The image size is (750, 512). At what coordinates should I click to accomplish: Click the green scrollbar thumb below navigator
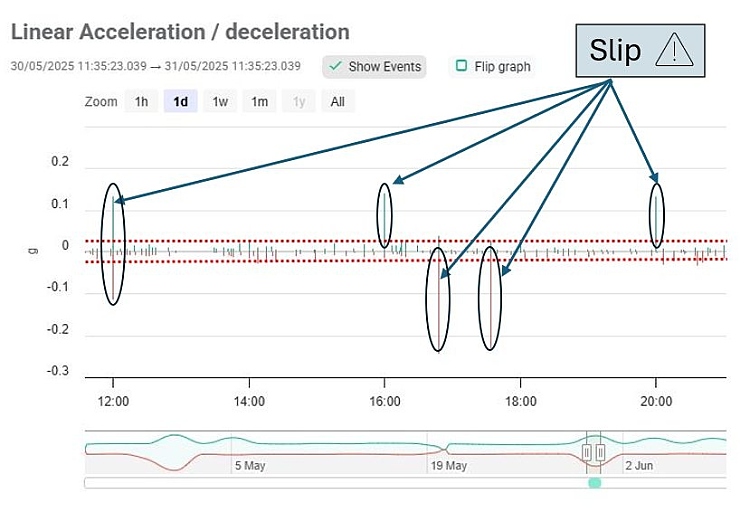(594, 483)
